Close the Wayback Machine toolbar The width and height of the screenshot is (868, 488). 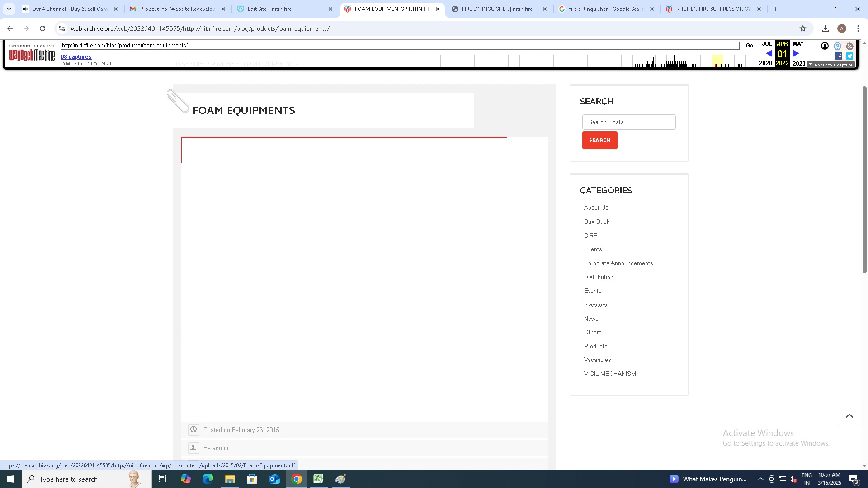pyautogui.click(x=849, y=46)
